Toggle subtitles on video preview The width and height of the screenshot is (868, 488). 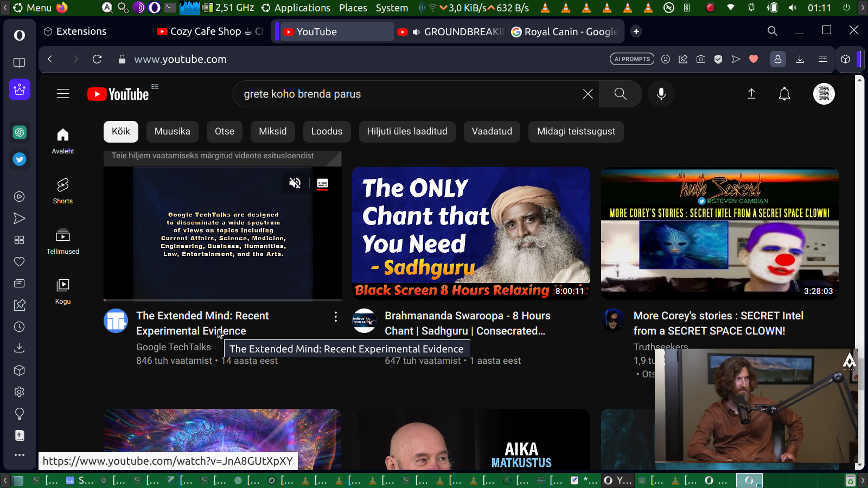click(x=323, y=183)
